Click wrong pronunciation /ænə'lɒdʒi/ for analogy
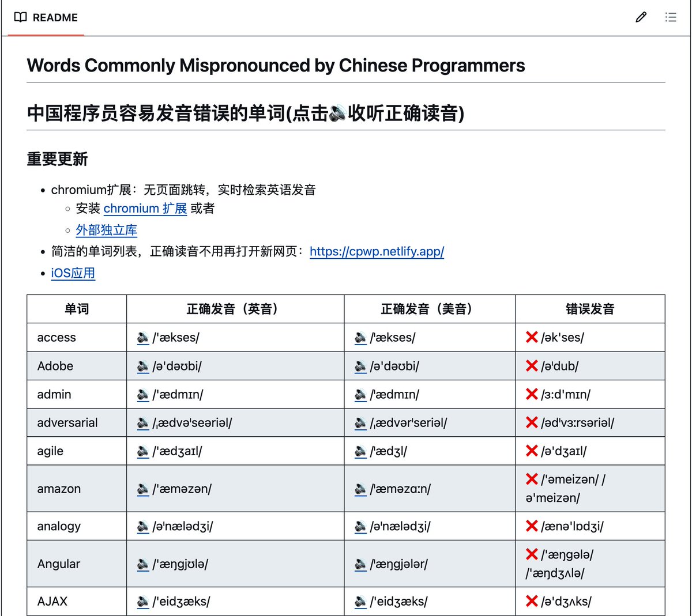 pos(573,527)
